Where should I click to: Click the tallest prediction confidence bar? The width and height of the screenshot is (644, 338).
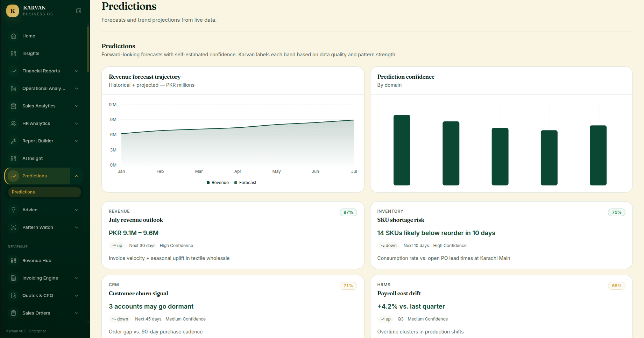tap(402, 150)
